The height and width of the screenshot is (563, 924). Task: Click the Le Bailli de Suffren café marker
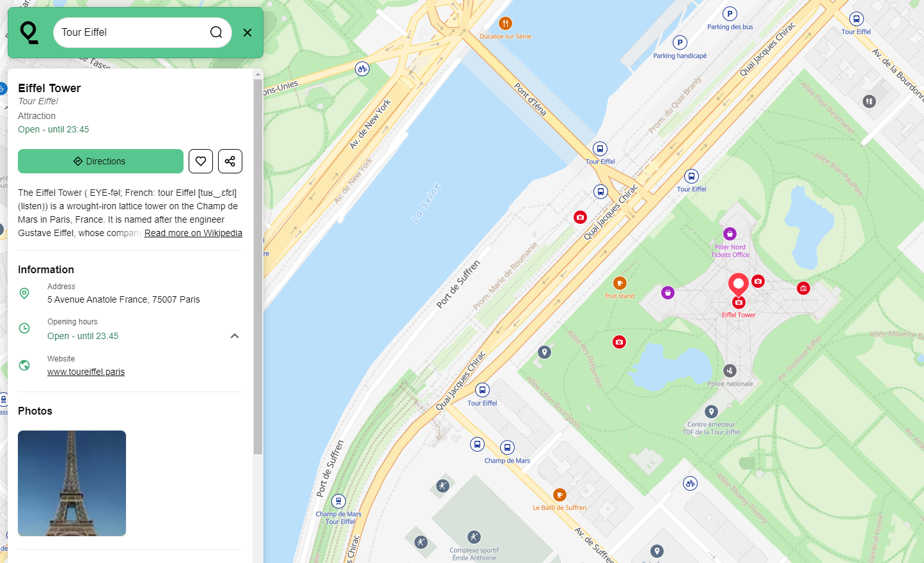click(560, 495)
